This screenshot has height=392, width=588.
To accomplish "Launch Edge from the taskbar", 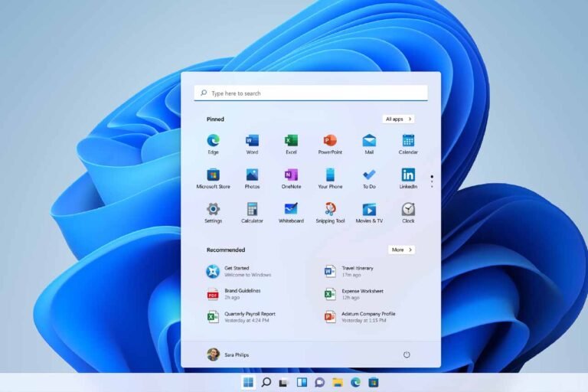I will 355,382.
